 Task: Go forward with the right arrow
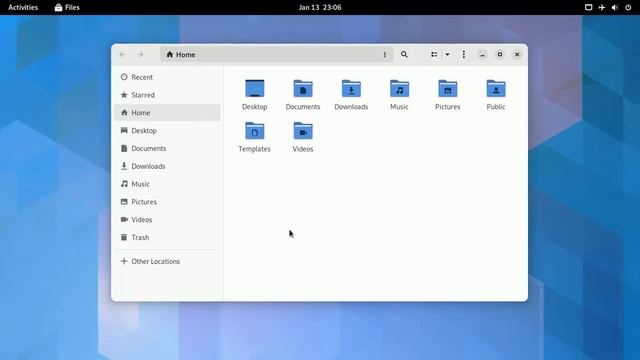click(x=140, y=54)
